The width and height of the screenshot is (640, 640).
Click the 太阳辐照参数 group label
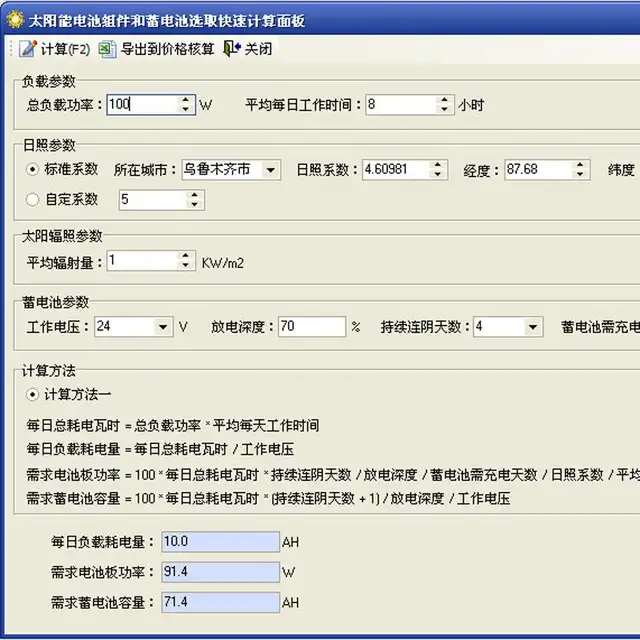[x=62, y=236]
